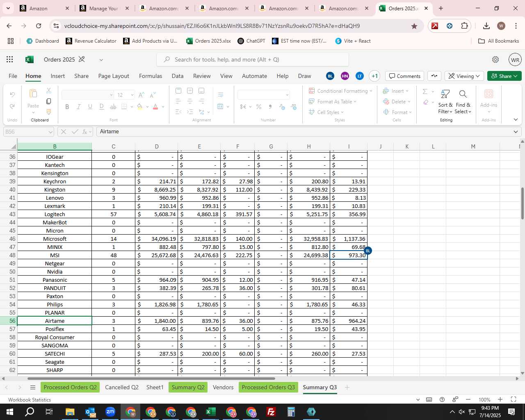Open the Cell Styles dropdown
The height and width of the screenshot is (420, 525).
point(326,112)
